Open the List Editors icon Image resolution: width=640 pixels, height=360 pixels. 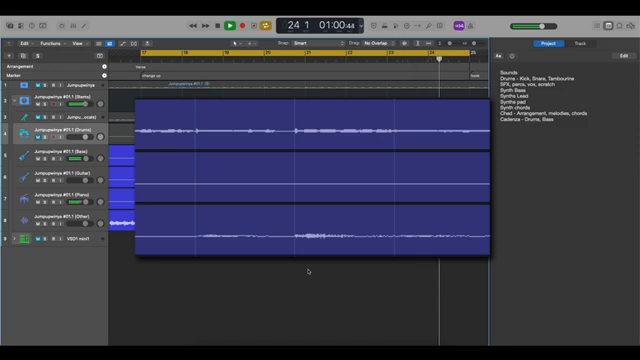click(x=597, y=26)
